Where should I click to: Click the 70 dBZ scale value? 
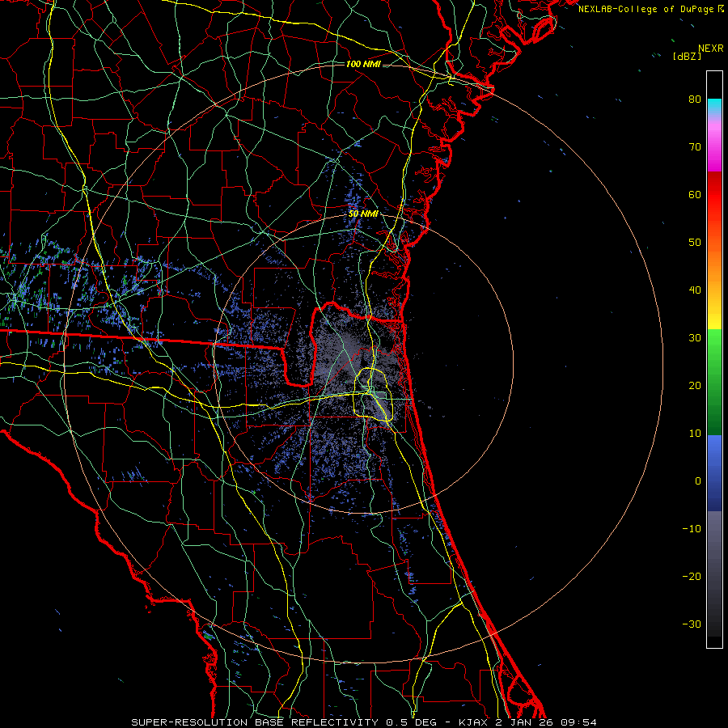(695, 146)
